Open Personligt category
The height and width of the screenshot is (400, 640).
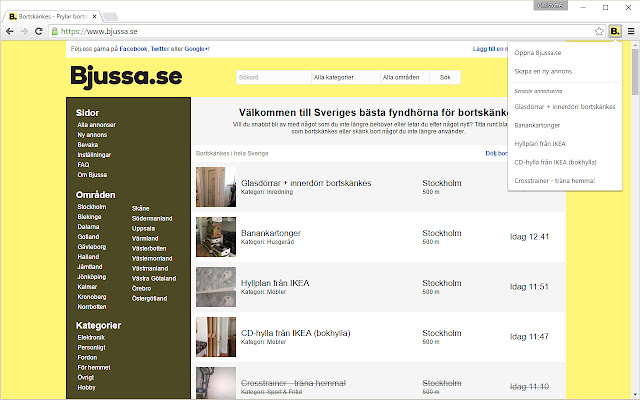91,348
